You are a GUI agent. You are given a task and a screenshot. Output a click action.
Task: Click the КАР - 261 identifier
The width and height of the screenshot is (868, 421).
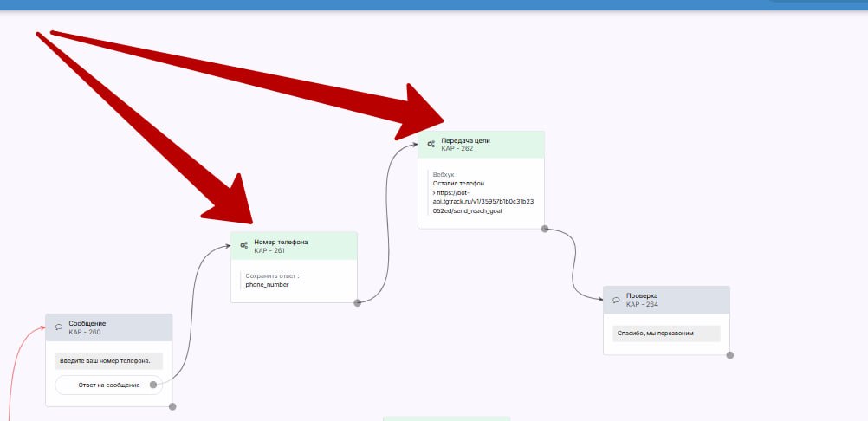(269, 251)
